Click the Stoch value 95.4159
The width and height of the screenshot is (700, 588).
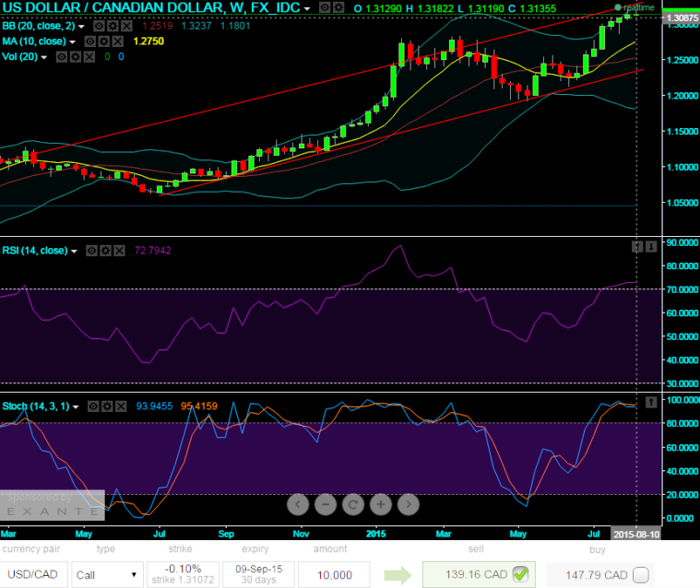coord(199,406)
